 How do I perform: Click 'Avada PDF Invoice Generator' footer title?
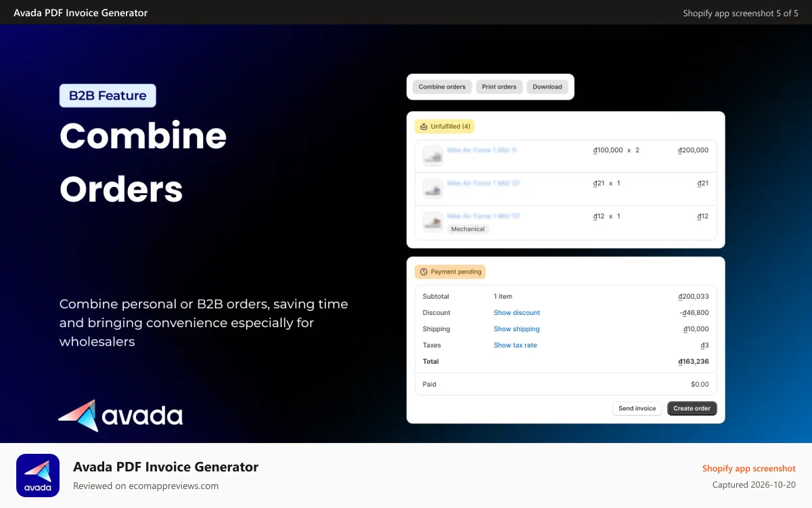click(166, 467)
